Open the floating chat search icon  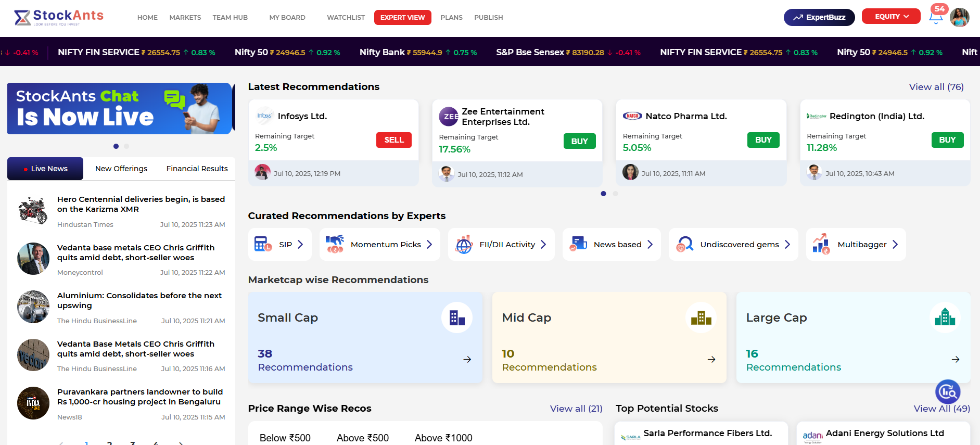tap(948, 392)
